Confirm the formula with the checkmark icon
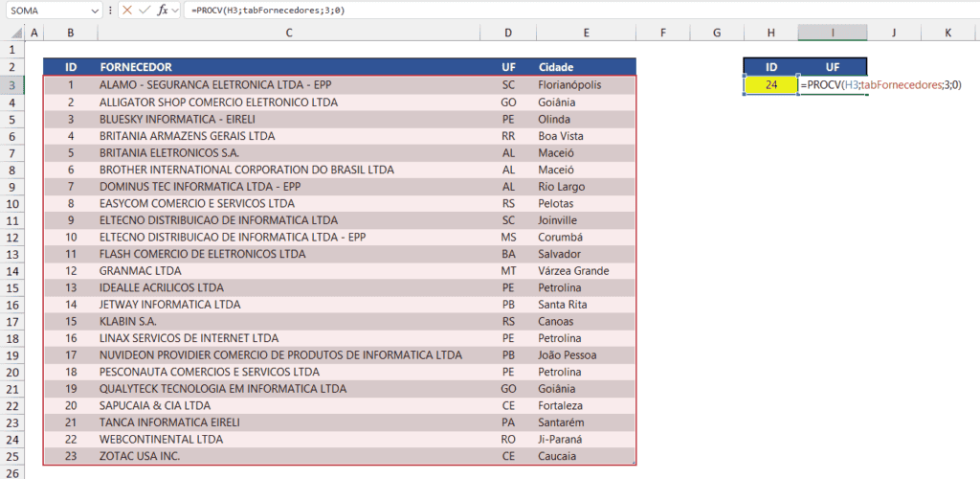This screenshot has height=479, width=980. coord(145,11)
